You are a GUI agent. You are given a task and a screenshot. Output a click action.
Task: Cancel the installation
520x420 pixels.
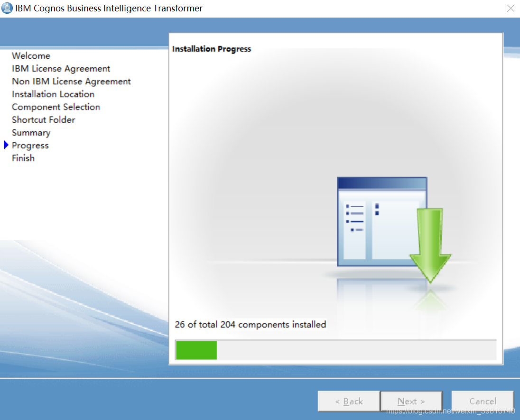[x=483, y=401]
